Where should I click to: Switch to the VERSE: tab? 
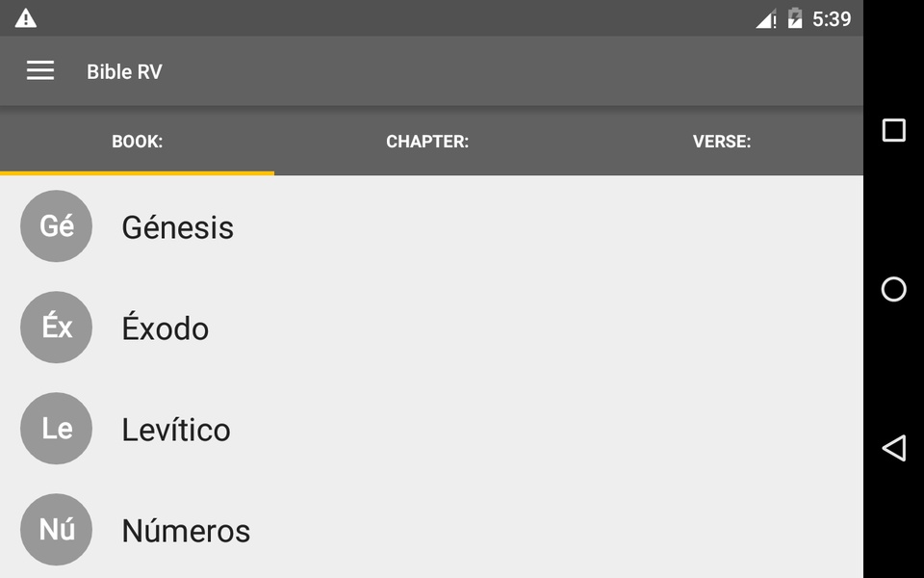tap(722, 141)
